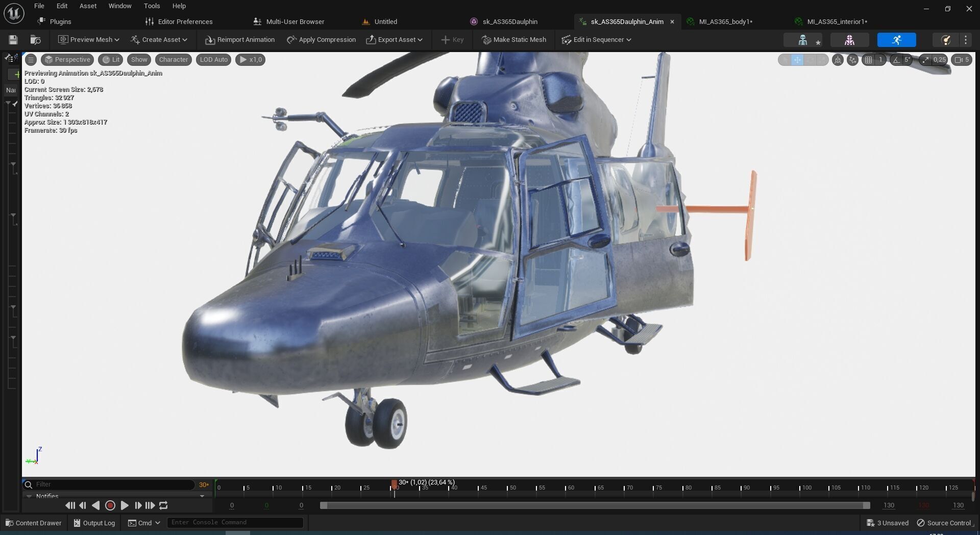The width and height of the screenshot is (980, 535).
Task: Click Apply Compression button
Action: pyautogui.click(x=321, y=40)
